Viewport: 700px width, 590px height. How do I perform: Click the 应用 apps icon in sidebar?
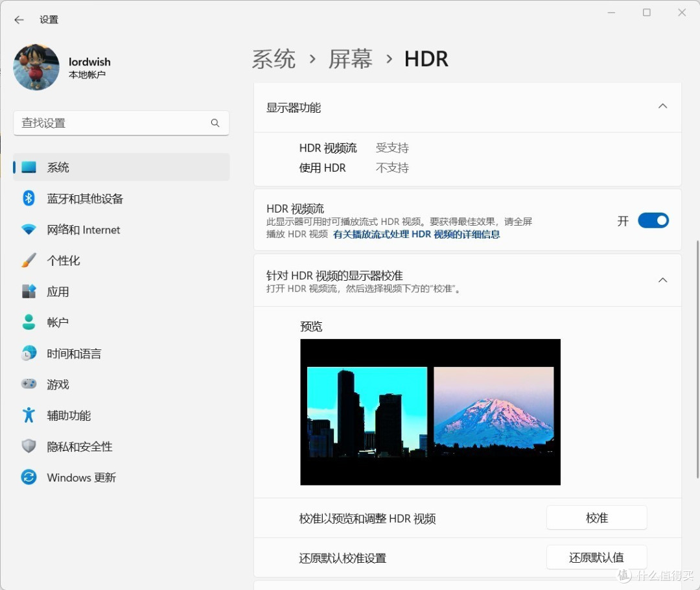[x=29, y=291]
